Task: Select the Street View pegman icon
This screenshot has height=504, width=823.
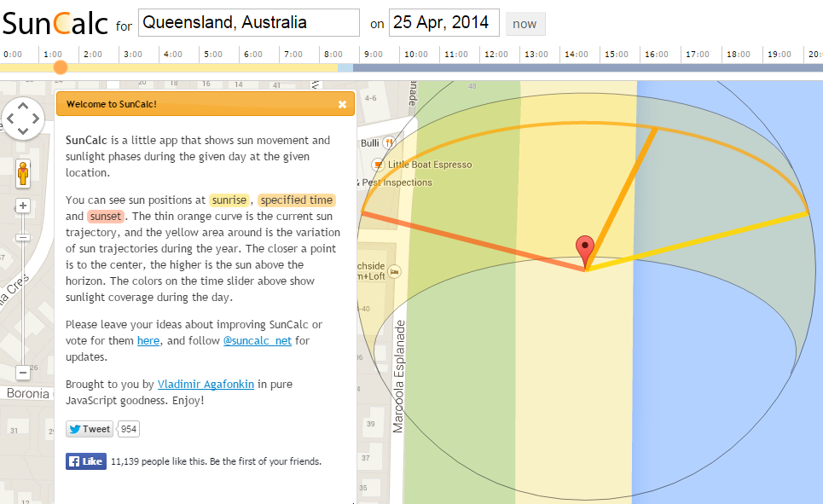Action: [x=23, y=173]
